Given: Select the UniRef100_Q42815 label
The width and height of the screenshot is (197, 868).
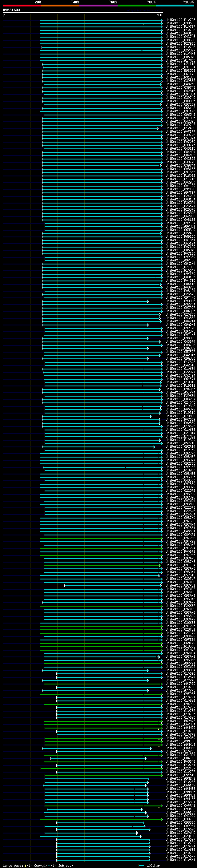Looking at the screenshot, I should pos(180,91).
